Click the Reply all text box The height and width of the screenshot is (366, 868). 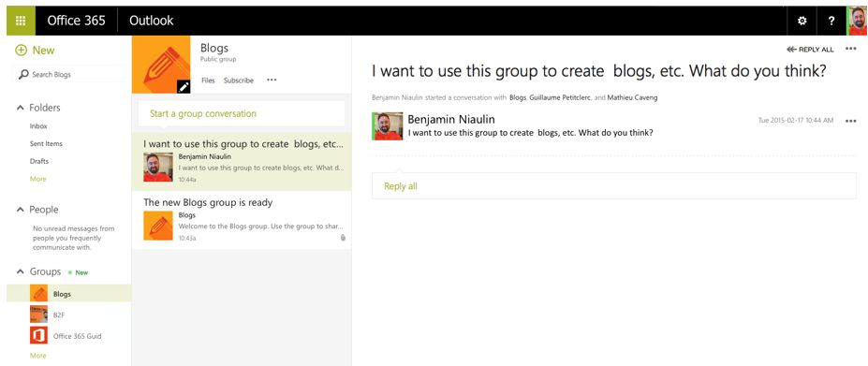(614, 186)
